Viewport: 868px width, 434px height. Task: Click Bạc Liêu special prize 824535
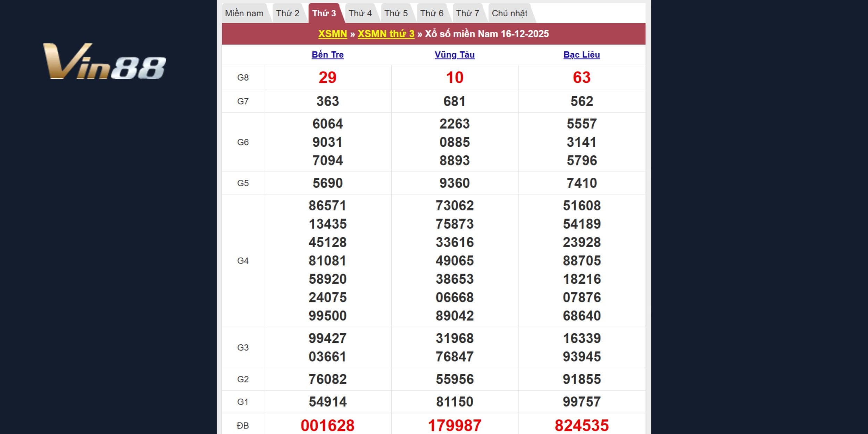coord(582,425)
